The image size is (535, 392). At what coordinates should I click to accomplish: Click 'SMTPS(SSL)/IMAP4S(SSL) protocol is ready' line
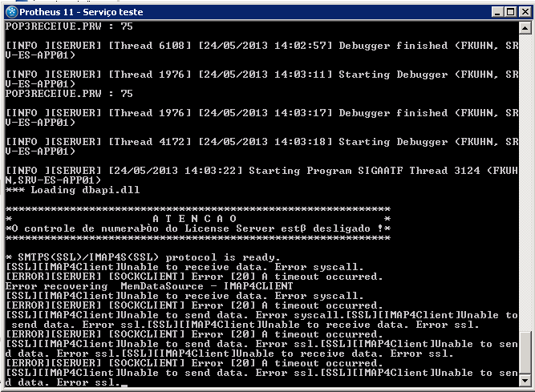[x=143, y=257]
